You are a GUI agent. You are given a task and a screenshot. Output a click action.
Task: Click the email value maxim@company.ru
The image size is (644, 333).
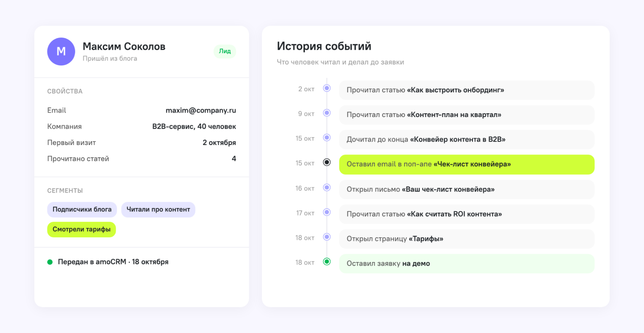(x=201, y=111)
